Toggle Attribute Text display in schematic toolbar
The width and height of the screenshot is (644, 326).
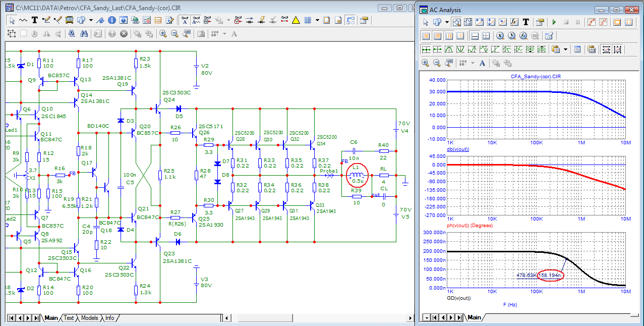coord(196,20)
